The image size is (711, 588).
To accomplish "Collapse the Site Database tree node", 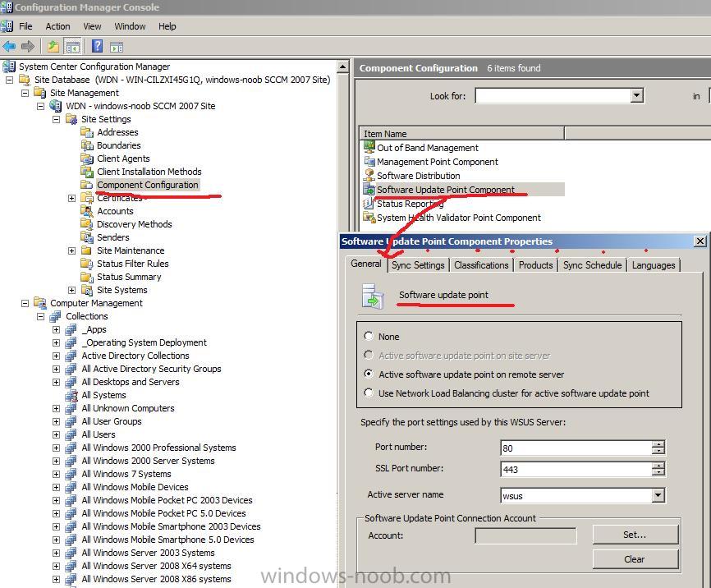I will (9, 80).
